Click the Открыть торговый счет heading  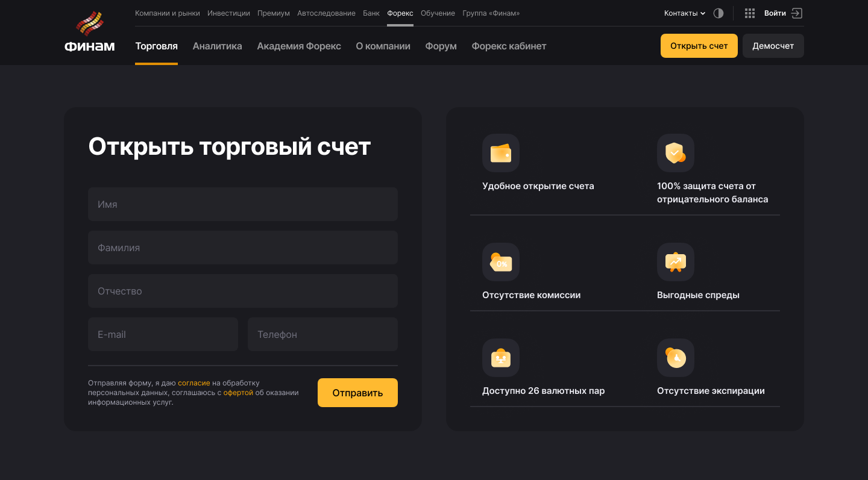(x=230, y=146)
